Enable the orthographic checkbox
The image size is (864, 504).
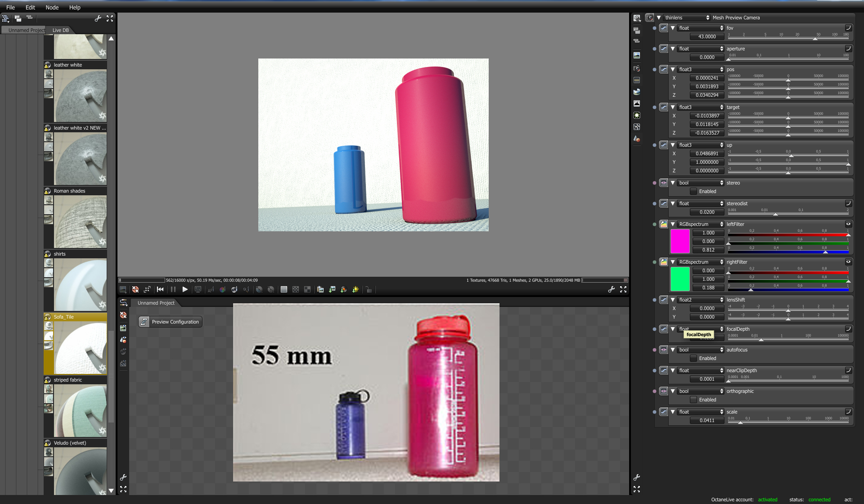click(693, 400)
